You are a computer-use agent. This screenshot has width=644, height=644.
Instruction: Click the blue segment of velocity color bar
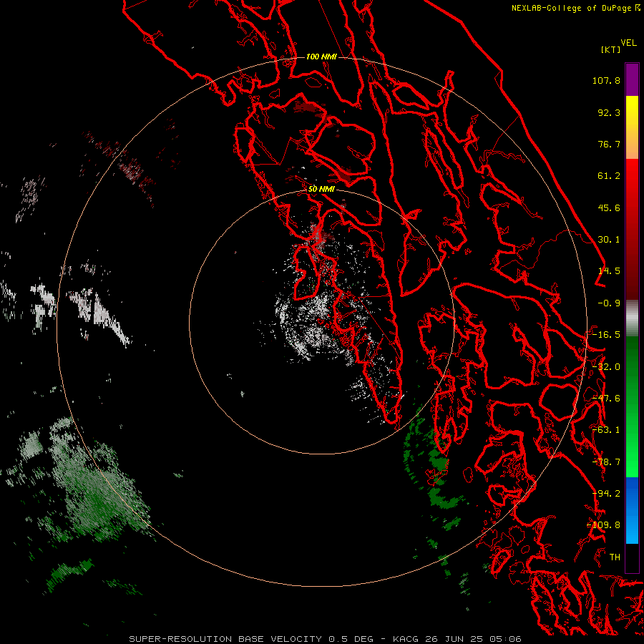click(632, 510)
